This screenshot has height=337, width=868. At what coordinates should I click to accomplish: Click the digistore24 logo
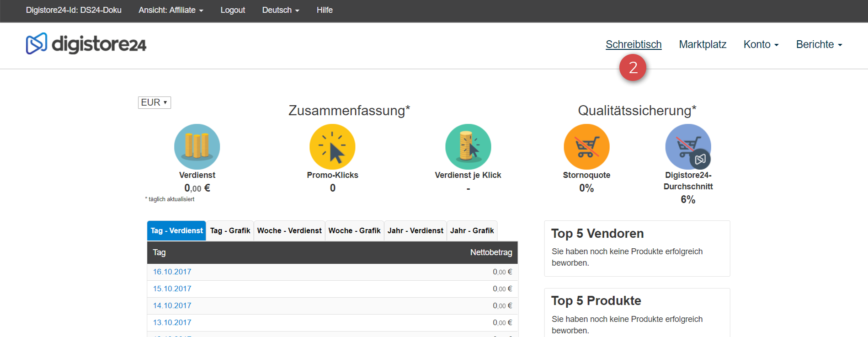click(x=86, y=44)
